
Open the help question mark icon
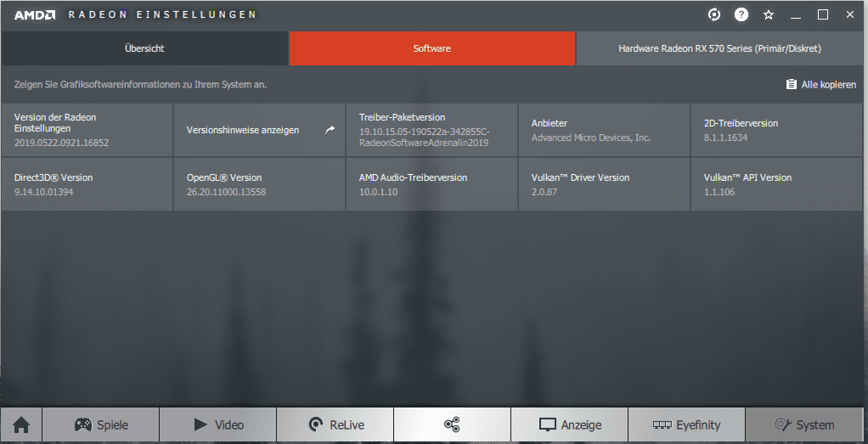tap(741, 15)
